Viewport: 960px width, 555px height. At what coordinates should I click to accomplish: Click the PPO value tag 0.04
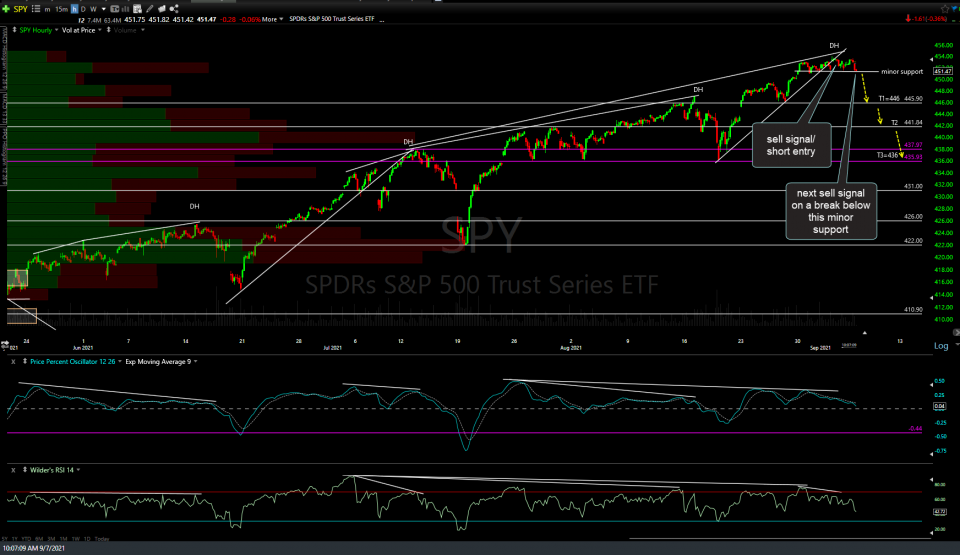point(940,407)
